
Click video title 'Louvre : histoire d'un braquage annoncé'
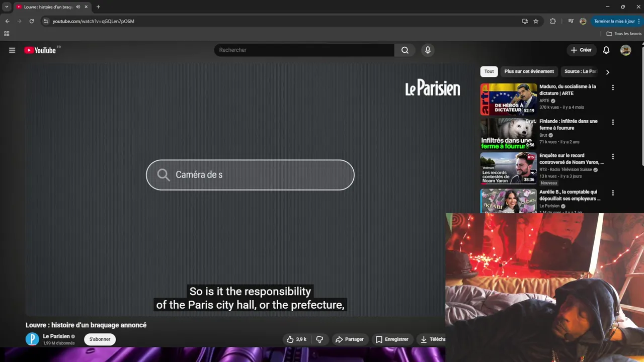click(x=86, y=325)
